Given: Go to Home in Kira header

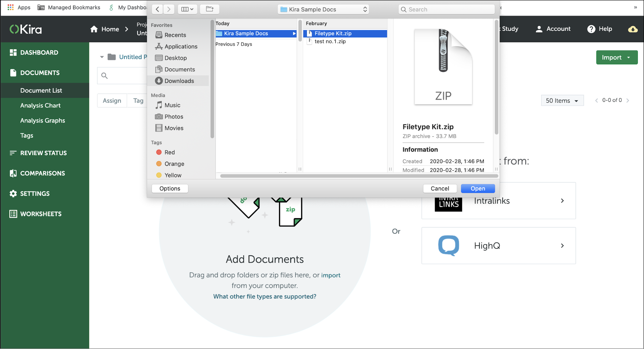Looking at the screenshot, I should tap(105, 29).
